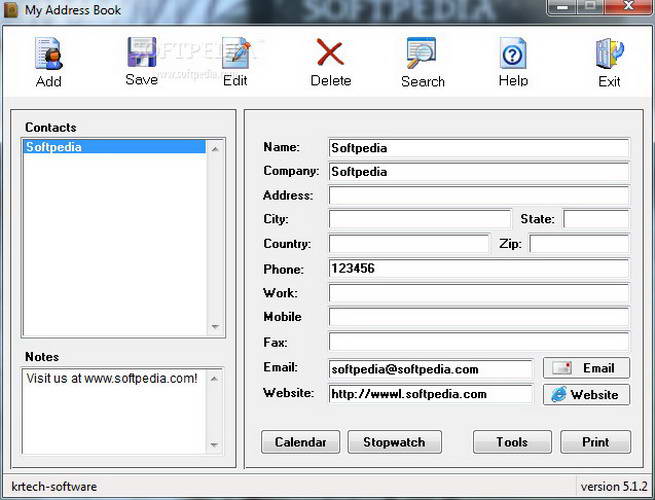Click the Save floppy disk icon

142,53
